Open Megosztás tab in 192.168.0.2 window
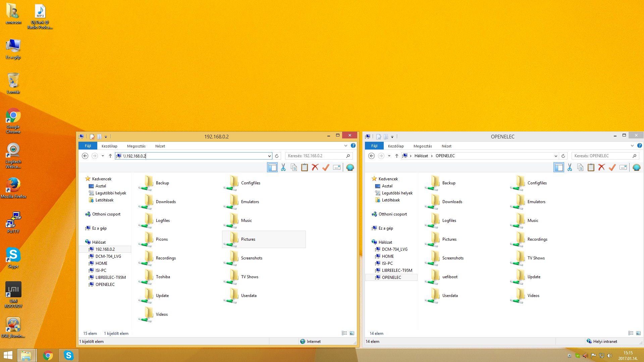 click(x=136, y=146)
